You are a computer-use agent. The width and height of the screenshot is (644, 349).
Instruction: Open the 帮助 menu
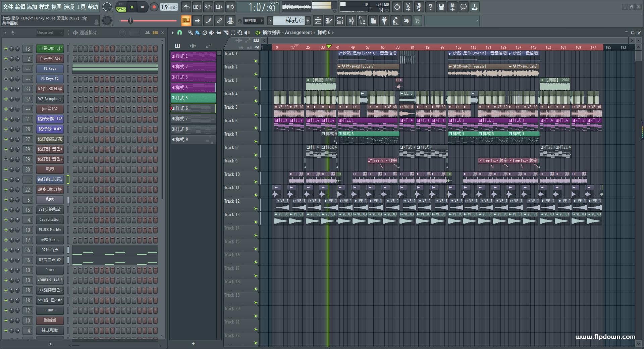pos(93,7)
